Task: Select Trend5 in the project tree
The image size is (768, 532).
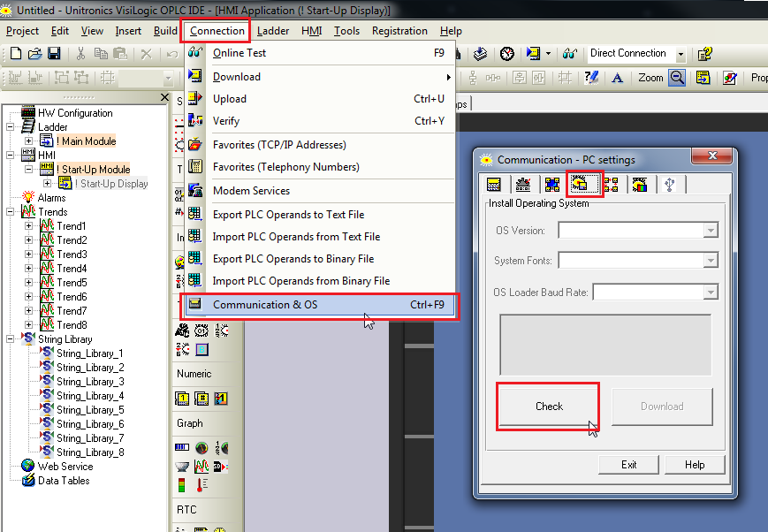Action: click(72, 283)
